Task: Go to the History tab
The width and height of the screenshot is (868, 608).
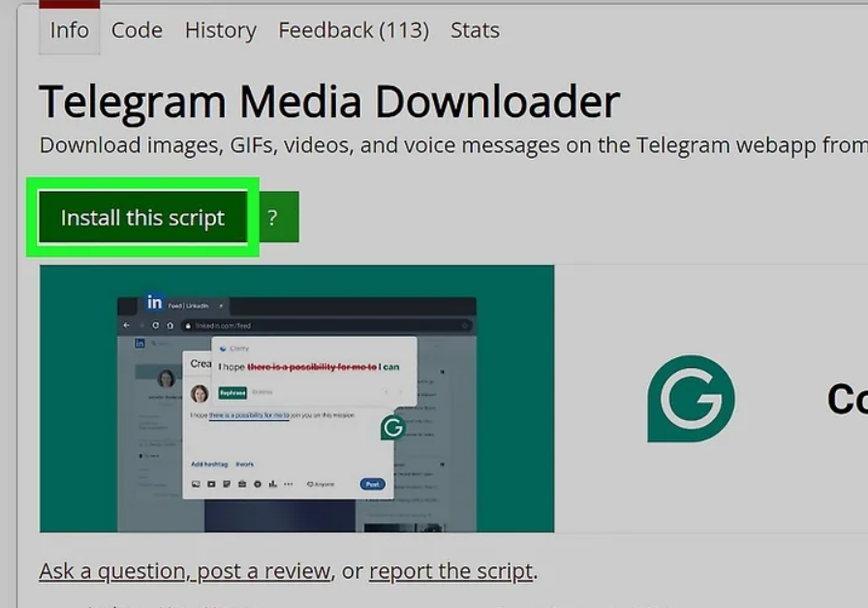Action: pyautogui.click(x=220, y=30)
